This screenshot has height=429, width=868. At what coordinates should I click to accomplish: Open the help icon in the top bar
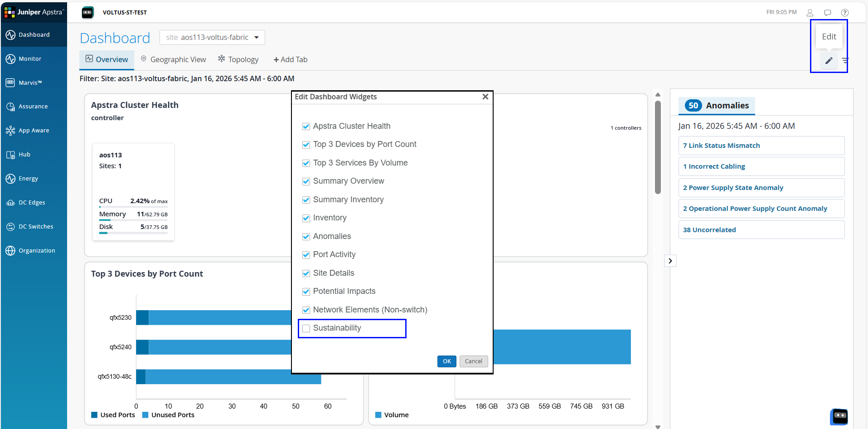pyautogui.click(x=846, y=12)
